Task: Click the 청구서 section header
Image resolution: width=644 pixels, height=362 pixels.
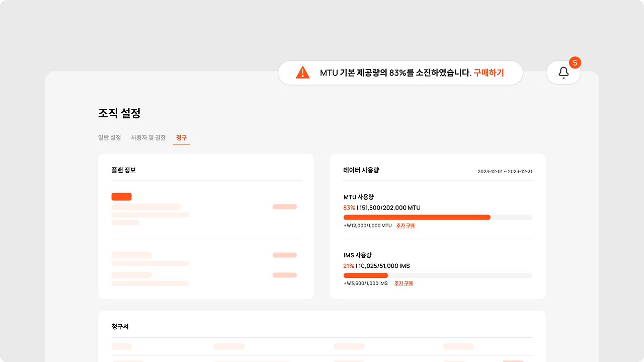Action: pyautogui.click(x=121, y=326)
